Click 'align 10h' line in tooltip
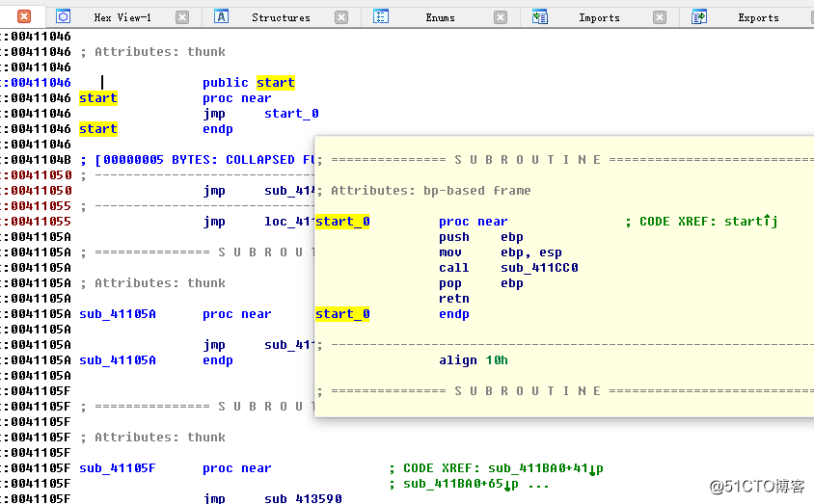Viewport: 814px width, 504px height. pos(474,360)
